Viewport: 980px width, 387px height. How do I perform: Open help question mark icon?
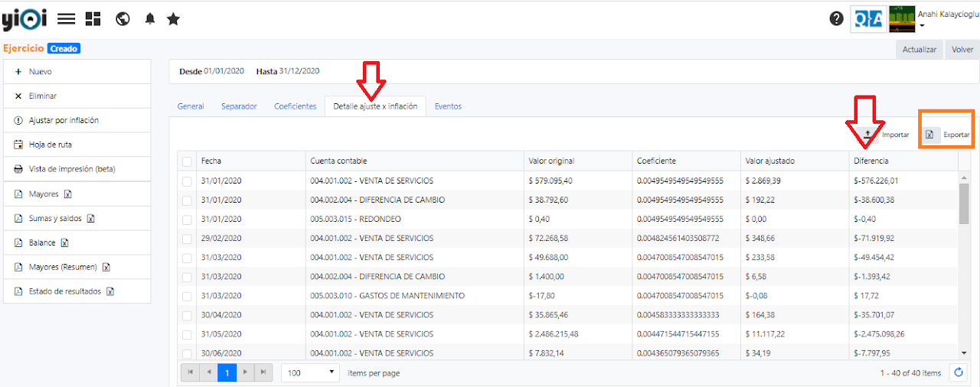837,19
